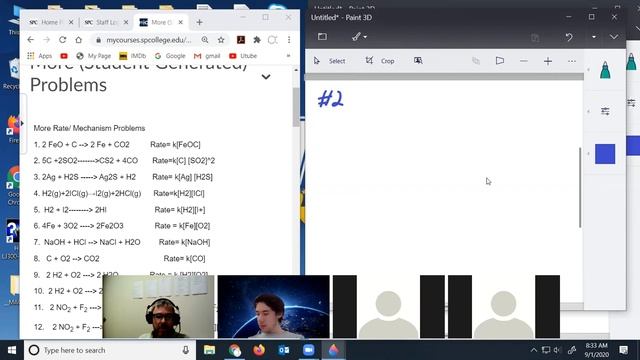
Task: Open the IMDb bookmark
Action: 132,56
